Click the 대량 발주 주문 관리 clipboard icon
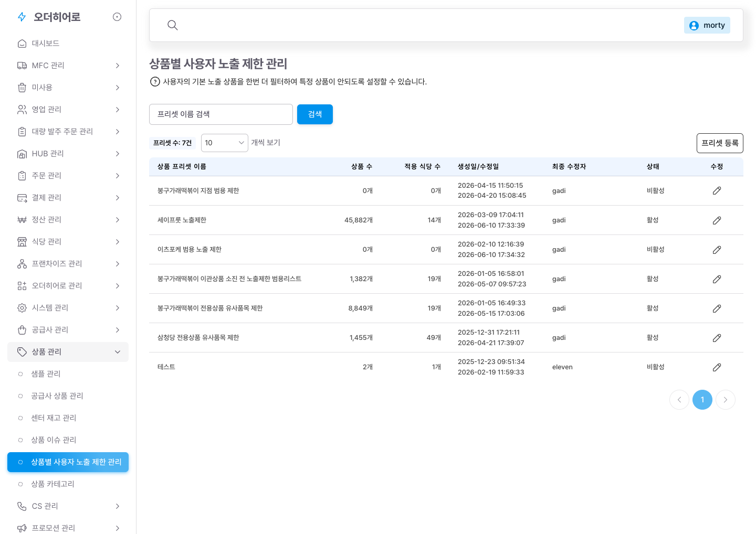Image resolution: width=756 pixels, height=534 pixels. pos(22,132)
